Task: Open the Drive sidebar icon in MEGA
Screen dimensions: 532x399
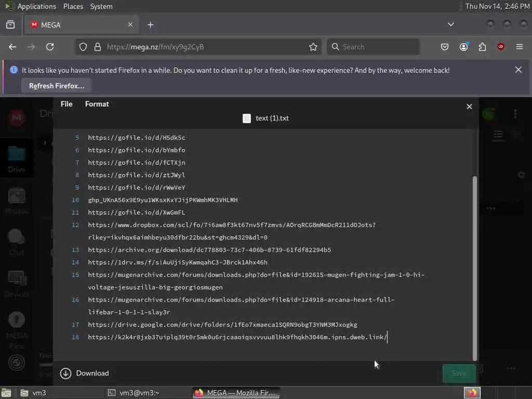Action: (16, 159)
